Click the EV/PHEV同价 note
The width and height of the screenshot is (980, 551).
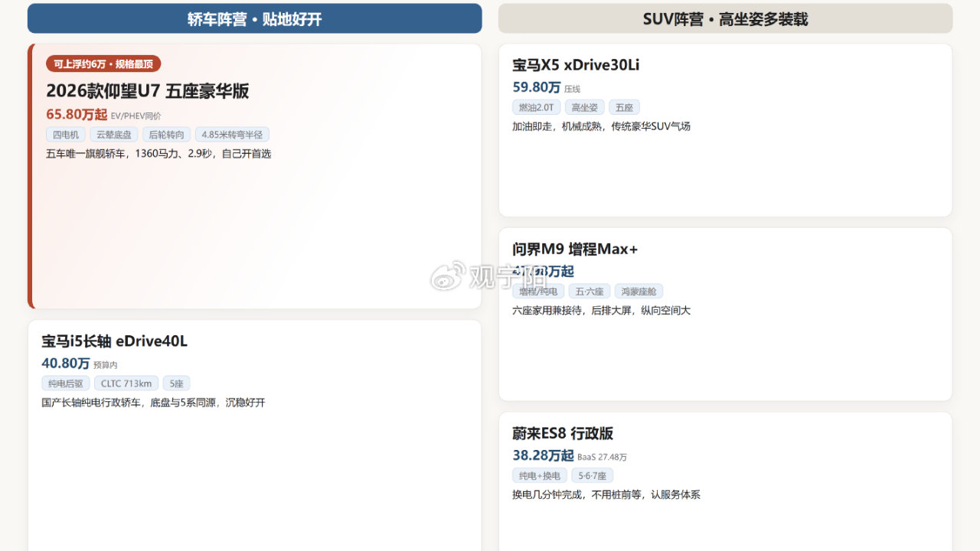(x=136, y=116)
